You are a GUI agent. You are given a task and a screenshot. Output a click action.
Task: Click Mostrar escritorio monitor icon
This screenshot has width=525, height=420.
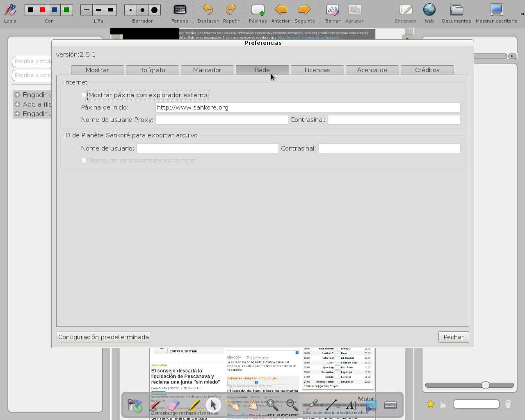pyautogui.click(x=496, y=10)
